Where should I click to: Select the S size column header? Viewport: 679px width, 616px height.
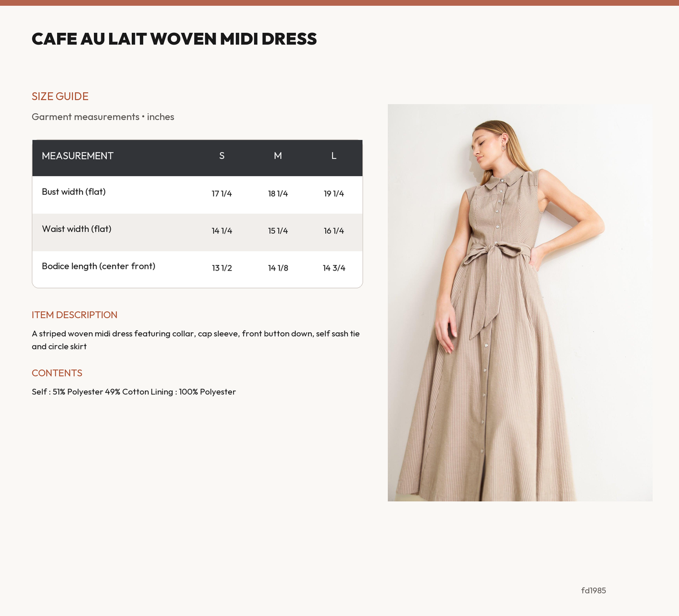click(222, 156)
